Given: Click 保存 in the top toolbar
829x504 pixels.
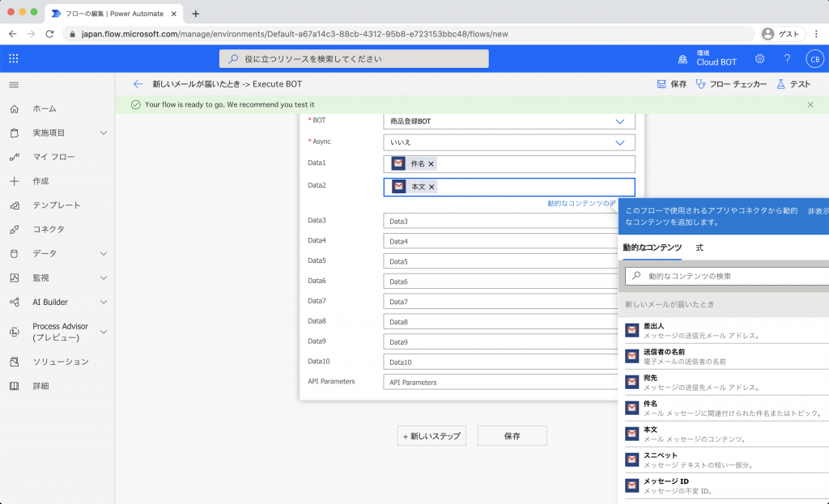Looking at the screenshot, I should 671,84.
